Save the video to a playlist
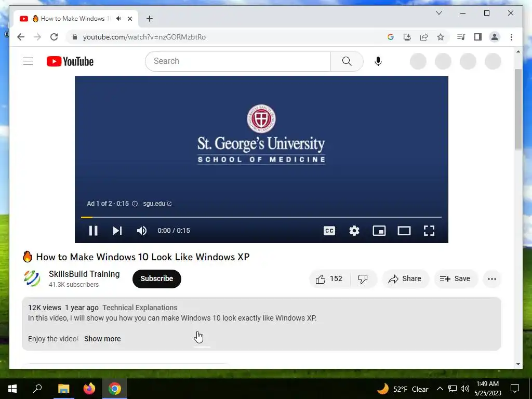The width and height of the screenshot is (532, 399). [x=455, y=279]
